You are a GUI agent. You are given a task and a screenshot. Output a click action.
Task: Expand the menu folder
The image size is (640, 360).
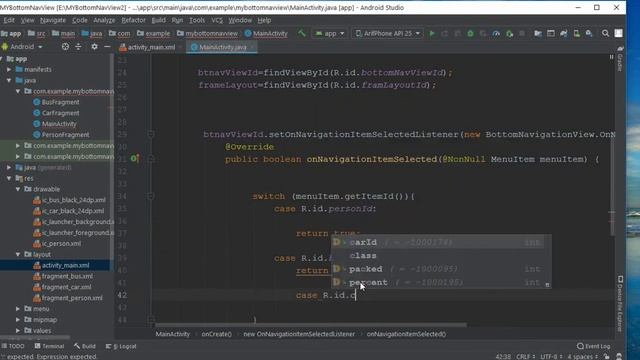[18, 309]
